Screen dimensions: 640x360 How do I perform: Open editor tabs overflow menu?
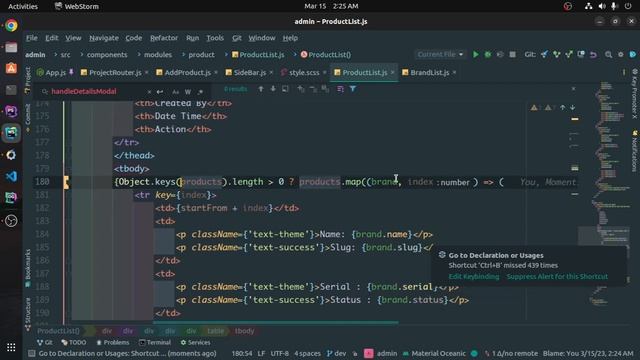624,72
